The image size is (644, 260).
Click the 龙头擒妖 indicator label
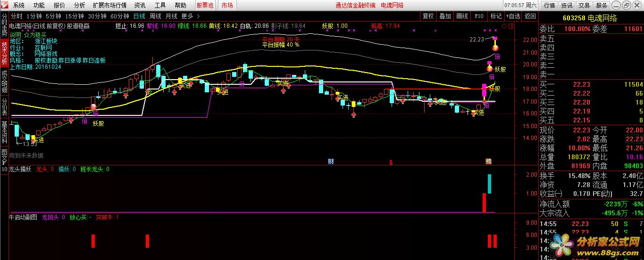coord(20,169)
